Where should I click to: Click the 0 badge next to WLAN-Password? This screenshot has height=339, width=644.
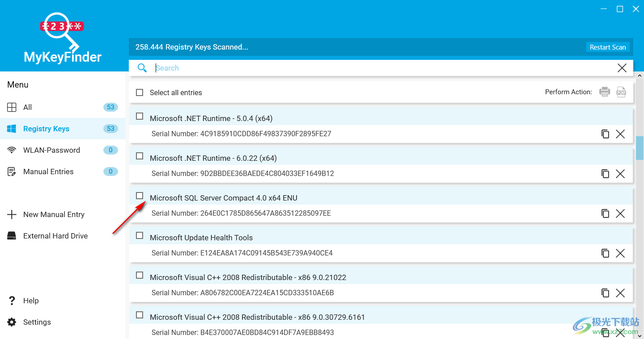tap(110, 150)
